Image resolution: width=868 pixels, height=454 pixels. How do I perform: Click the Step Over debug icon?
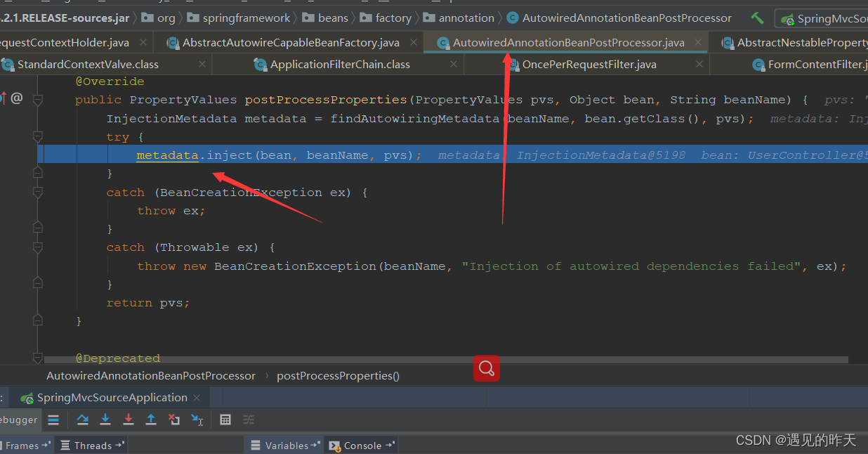pos(83,420)
